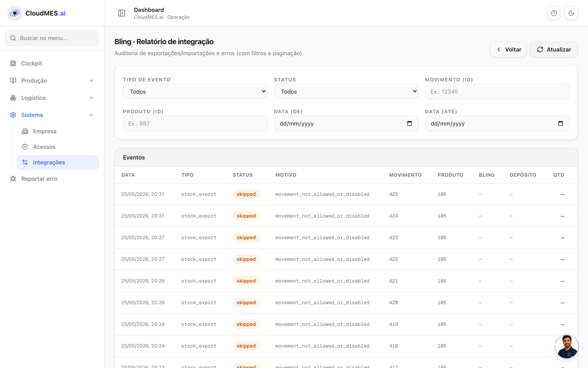Click the Empresa building icon
This screenshot has width=588, height=368.
click(25, 131)
